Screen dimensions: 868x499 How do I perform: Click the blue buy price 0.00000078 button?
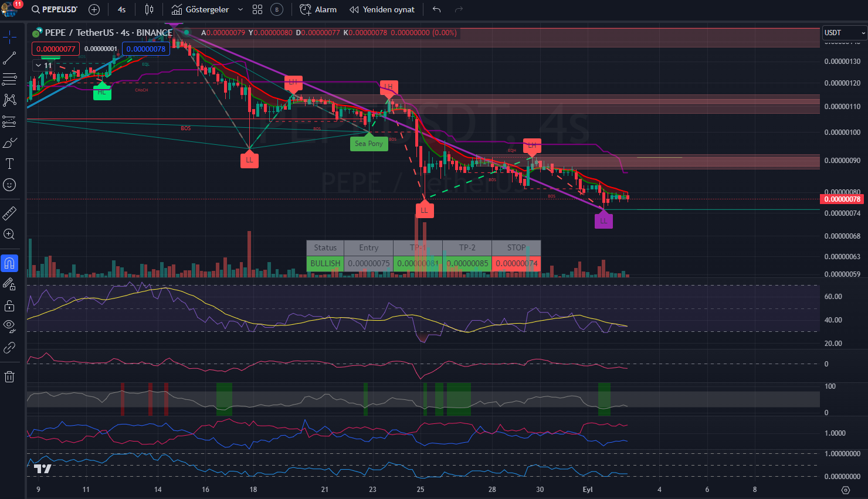click(x=146, y=49)
